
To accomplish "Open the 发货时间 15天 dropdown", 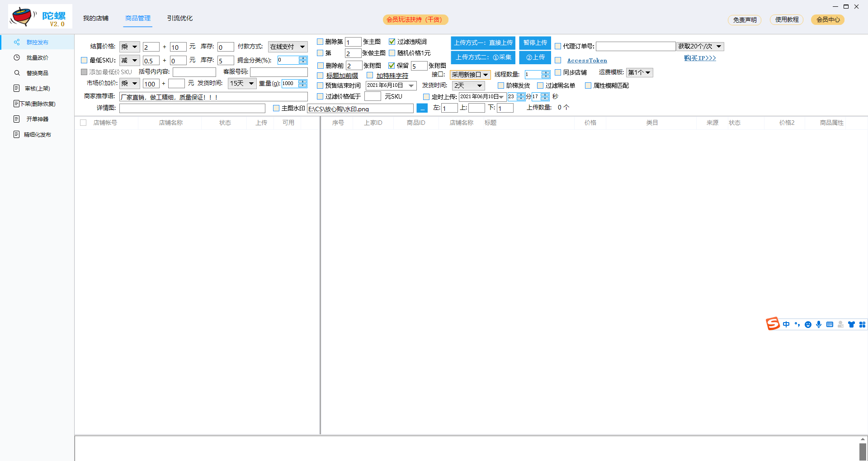I will click(242, 83).
